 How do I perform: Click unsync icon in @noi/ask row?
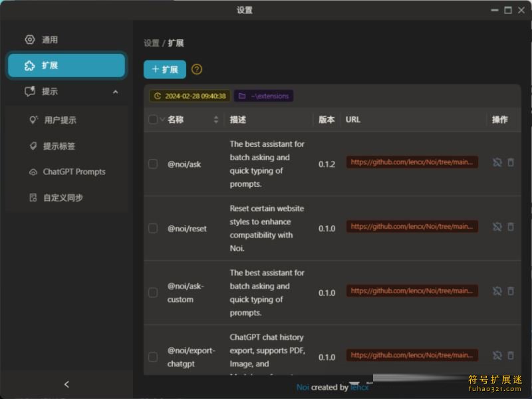[x=497, y=162]
